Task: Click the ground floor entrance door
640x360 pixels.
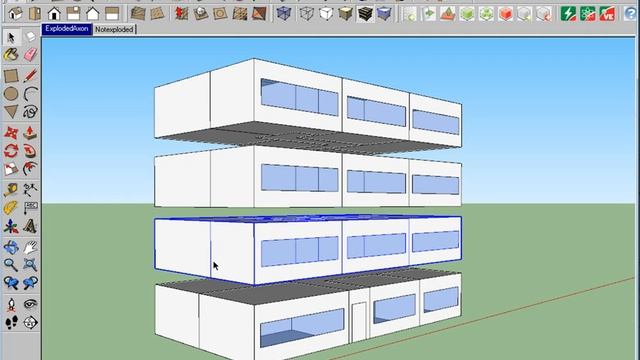Action: [x=359, y=322]
